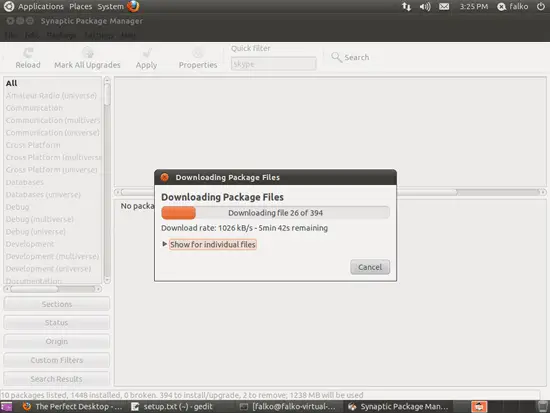Switch to setup.txt gedit window
The image size is (550, 413).
(x=172, y=407)
